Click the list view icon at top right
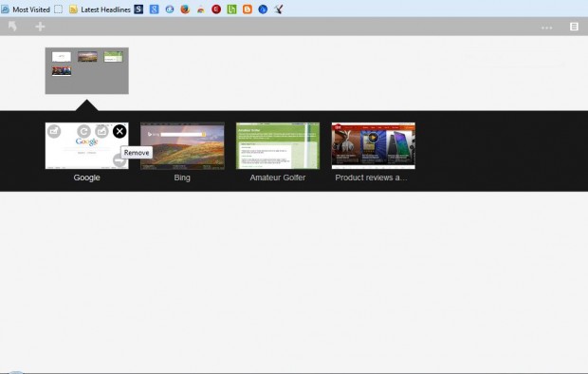Screen dimensions: 588x374 574,27
